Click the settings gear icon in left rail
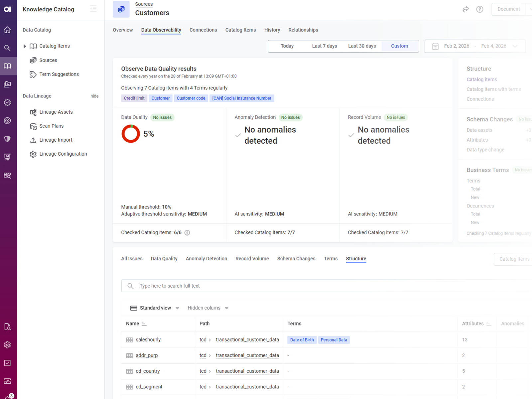 point(7,345)
